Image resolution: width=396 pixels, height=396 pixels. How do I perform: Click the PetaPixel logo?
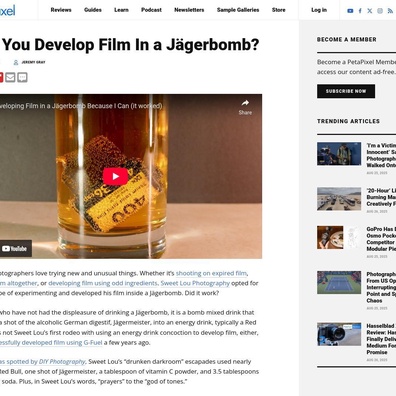pos(7,10)
